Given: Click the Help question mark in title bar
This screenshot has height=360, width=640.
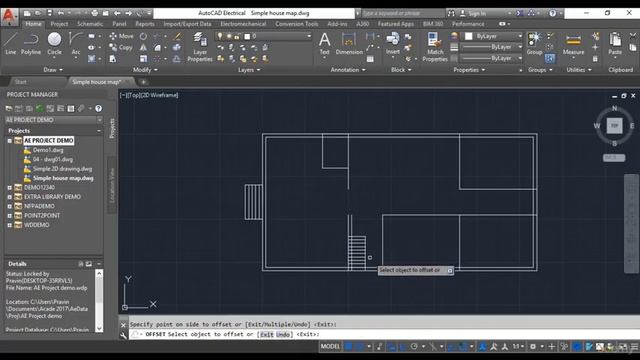Looking at the screenshot, I should [x=552, y=13].
